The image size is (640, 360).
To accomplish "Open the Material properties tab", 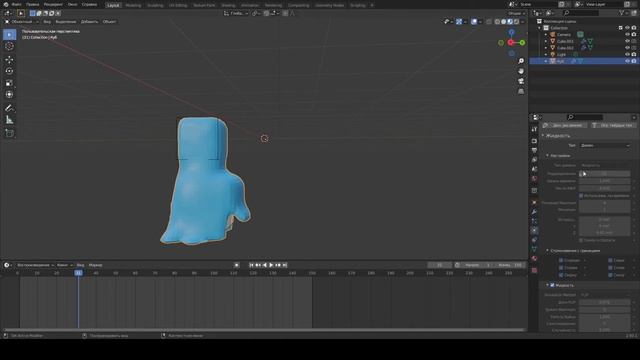I will [534, 258].
